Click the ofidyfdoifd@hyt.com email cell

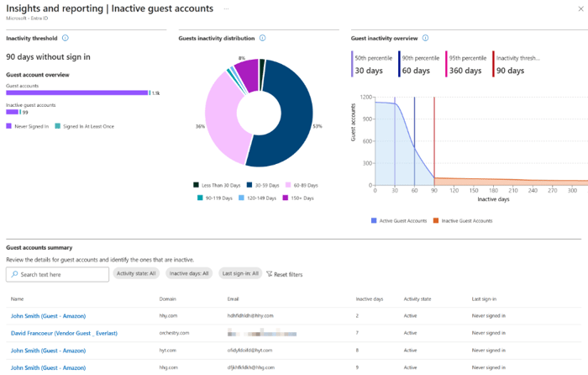(249, 351)
